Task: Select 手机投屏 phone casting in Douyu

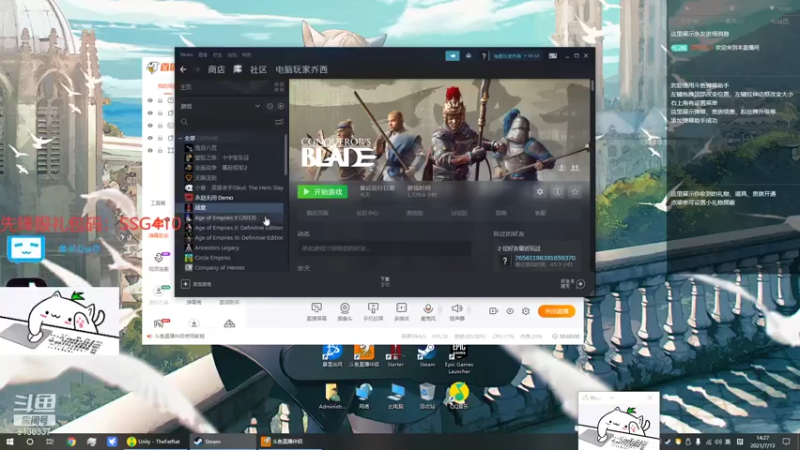Action: (373, 311)
